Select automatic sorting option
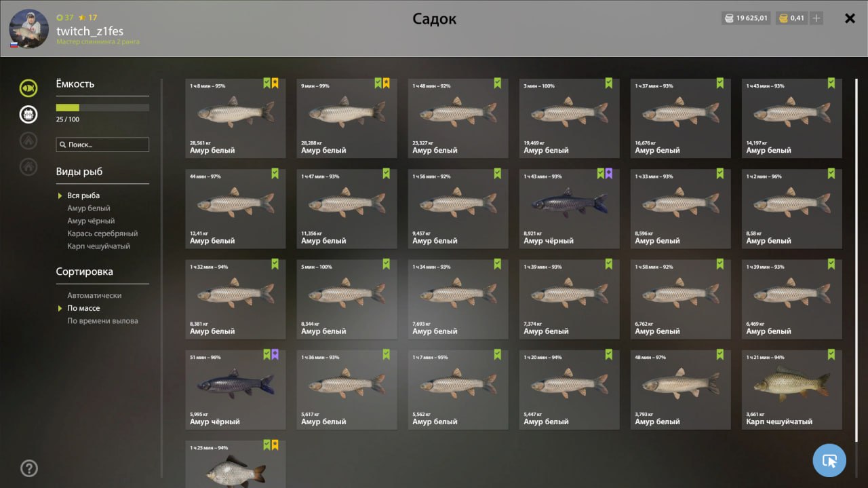 pyautogui.click(x=94, y=296)
